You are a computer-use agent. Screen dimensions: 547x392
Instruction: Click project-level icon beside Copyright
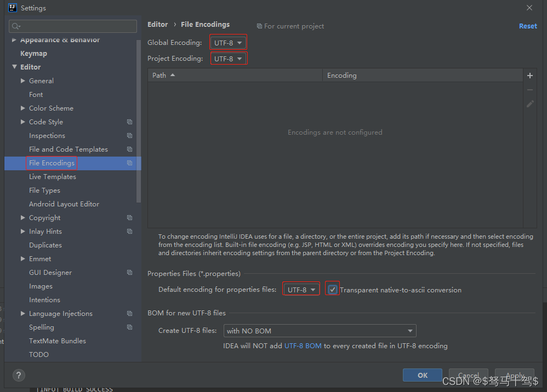click(x=129, y=218)
